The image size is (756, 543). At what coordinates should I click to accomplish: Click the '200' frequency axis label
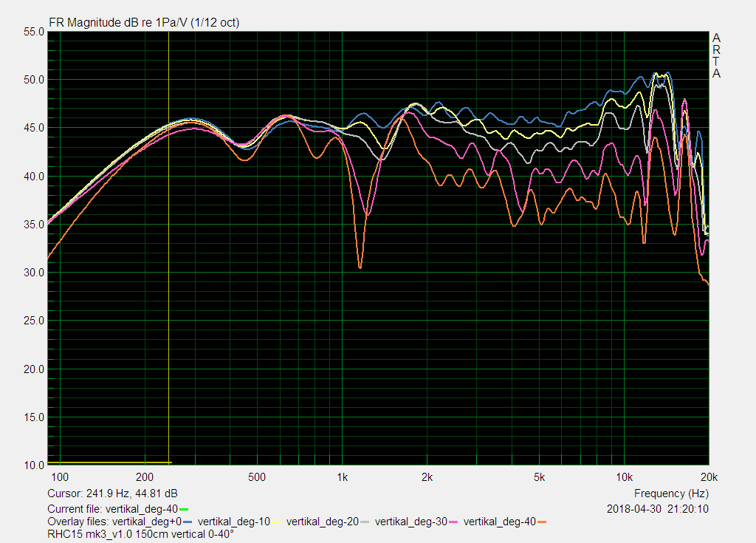145,477
